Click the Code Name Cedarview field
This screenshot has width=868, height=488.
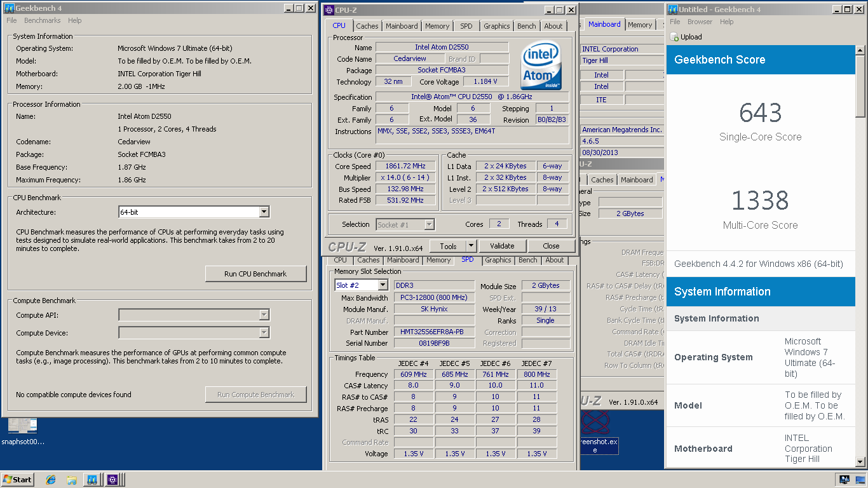[410, 58]
